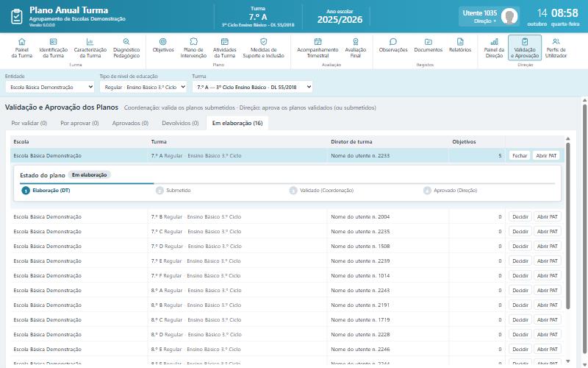Screen dimensions: 588x368
Task: Switch to Devolvidos (0) tab
Action: pos(180,123)
